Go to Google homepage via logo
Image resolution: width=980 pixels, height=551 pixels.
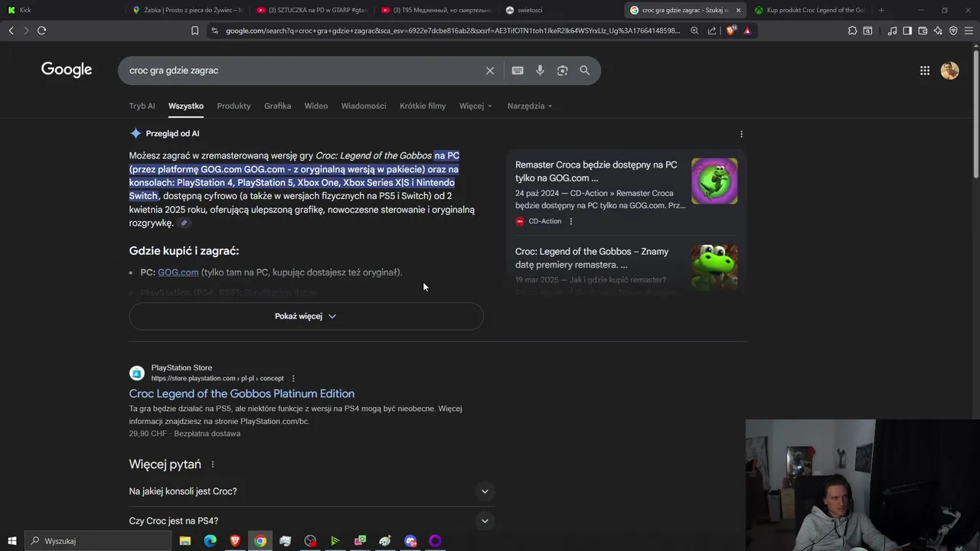click(x=67, y=70)
